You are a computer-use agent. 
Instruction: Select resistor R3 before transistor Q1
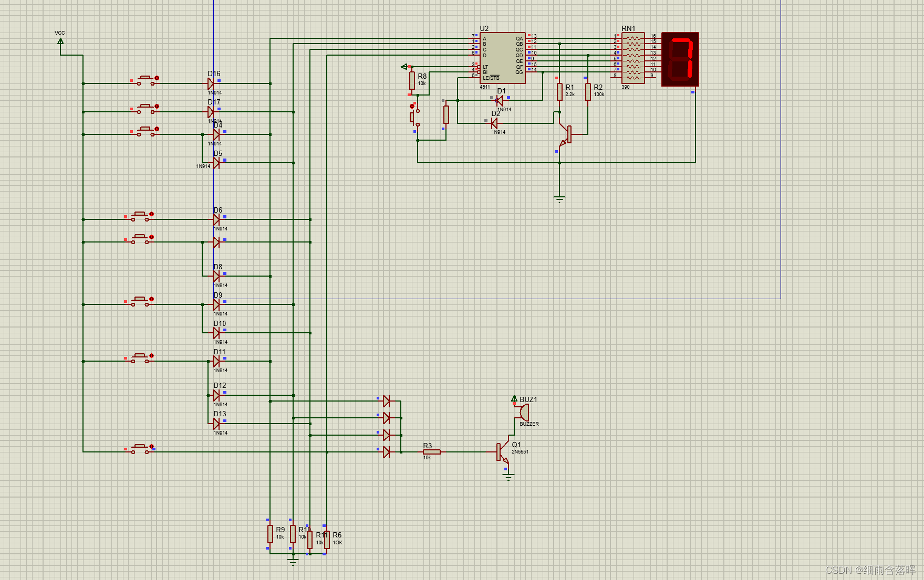click(x=432, y=452)
